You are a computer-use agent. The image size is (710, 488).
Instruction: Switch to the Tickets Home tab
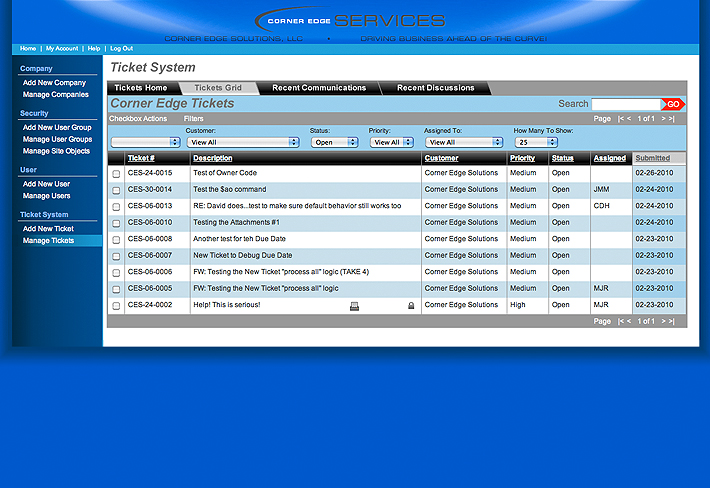tap(141, 88)
